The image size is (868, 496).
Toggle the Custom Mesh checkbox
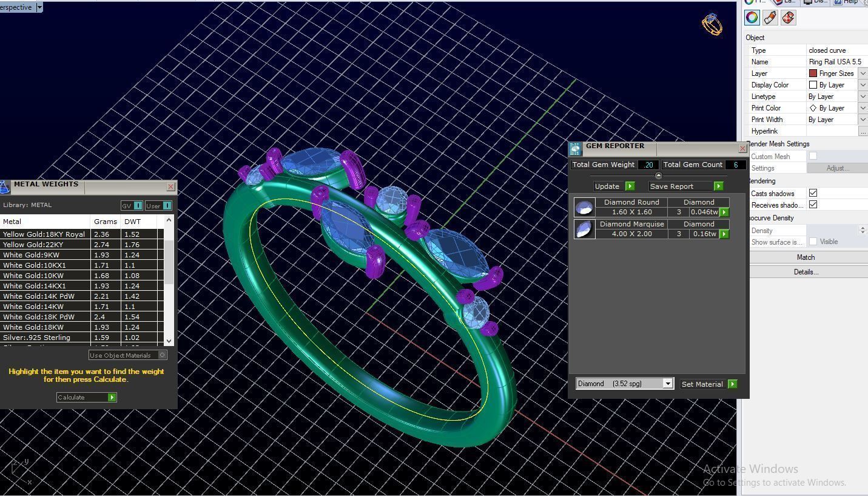[813, 156]
